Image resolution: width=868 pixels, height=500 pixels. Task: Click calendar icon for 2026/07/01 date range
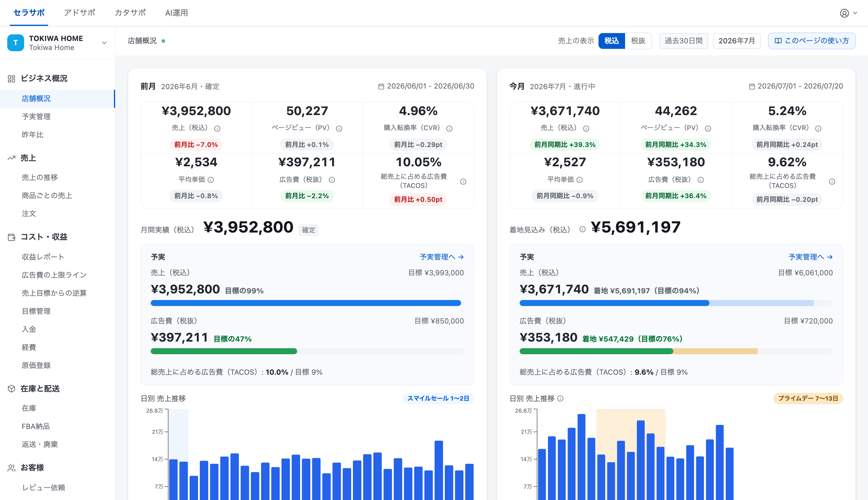[x=752, y=86]
